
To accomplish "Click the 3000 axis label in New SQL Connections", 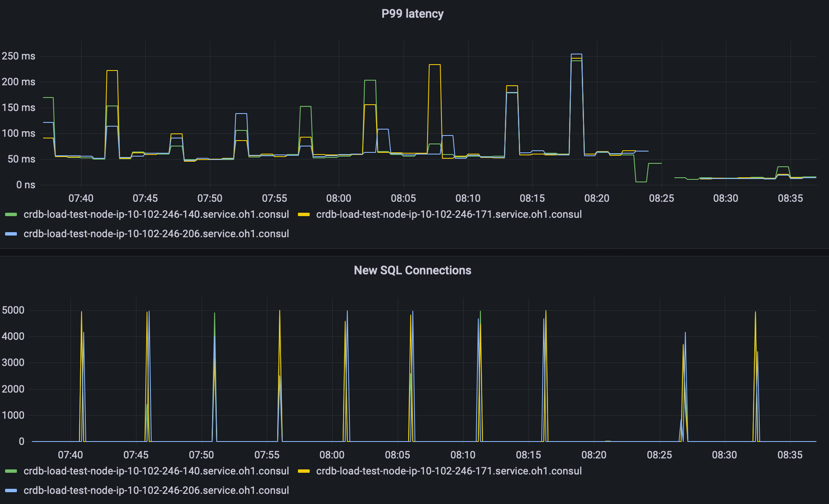I will pos(13,363).
